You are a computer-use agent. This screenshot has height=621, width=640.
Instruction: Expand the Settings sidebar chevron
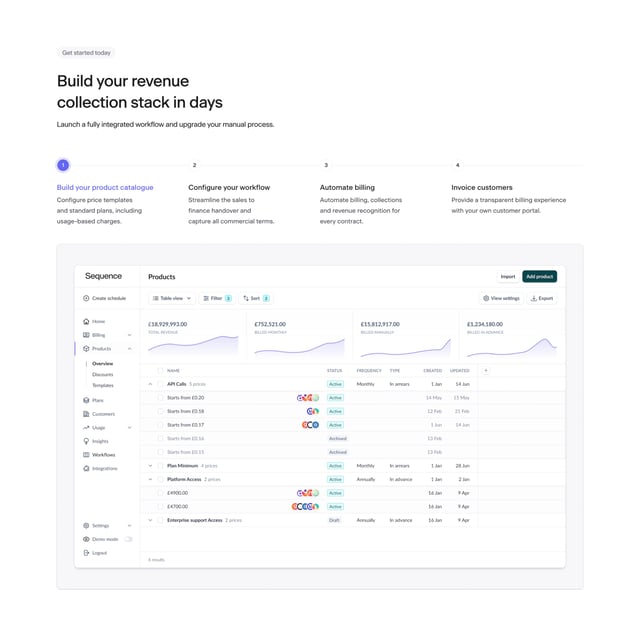[129, 526]
